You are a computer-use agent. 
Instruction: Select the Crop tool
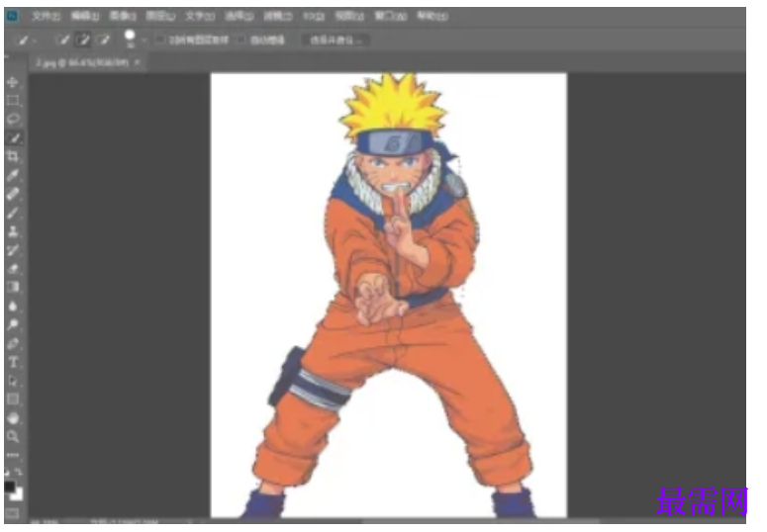coord(13,156)
